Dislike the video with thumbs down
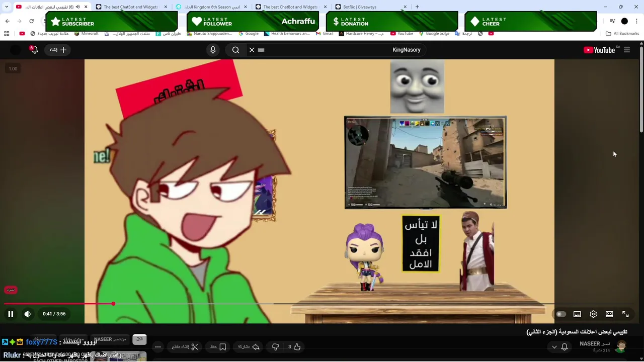This screenshot has width=644, height=362. point(275,347)
